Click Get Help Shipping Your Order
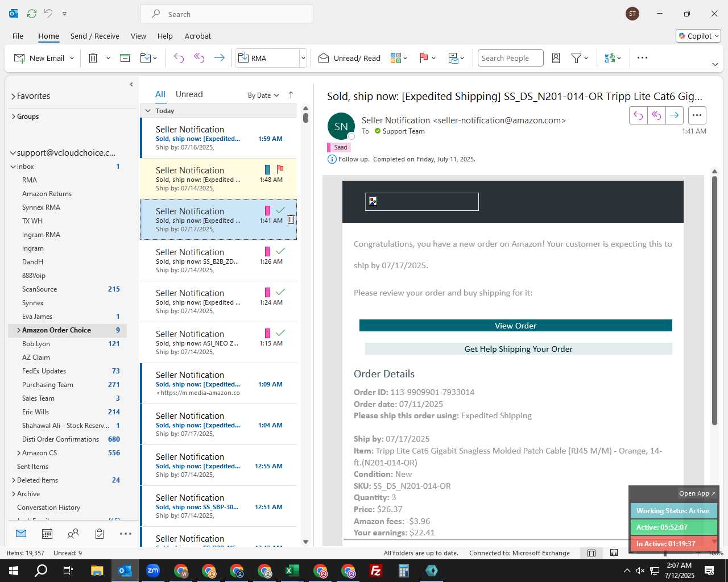Viewport: 728px width, 582px height. coord(519,349)
